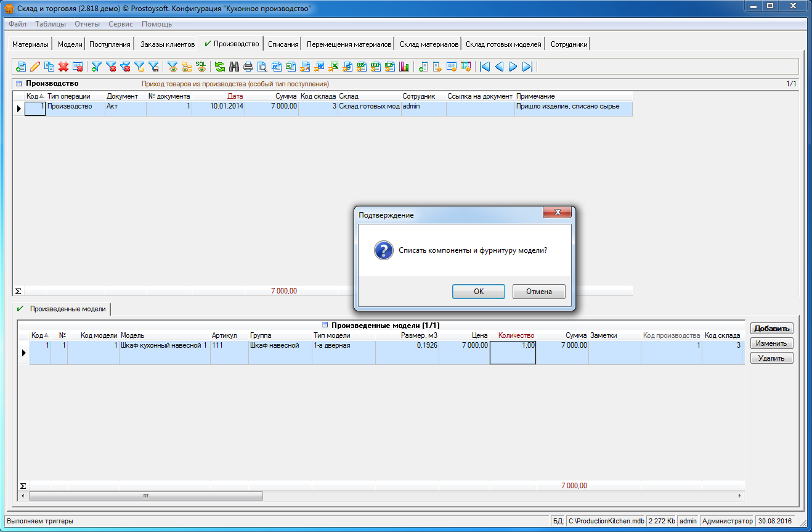
Task: Click the add new record toolbar icon
Action: pos(20,67)
